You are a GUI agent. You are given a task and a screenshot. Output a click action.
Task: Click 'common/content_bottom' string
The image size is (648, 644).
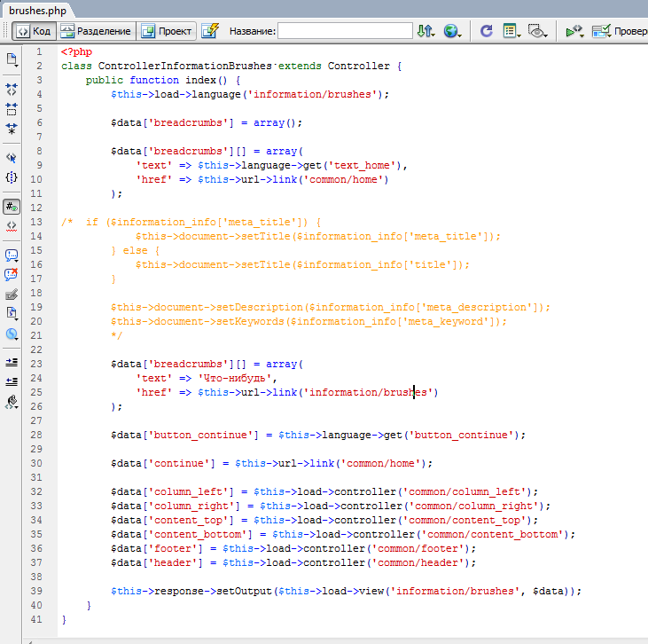(492, 534)
